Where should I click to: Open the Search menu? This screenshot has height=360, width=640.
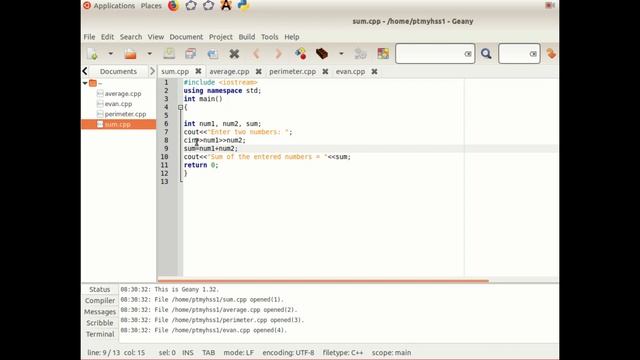point(131,37)
